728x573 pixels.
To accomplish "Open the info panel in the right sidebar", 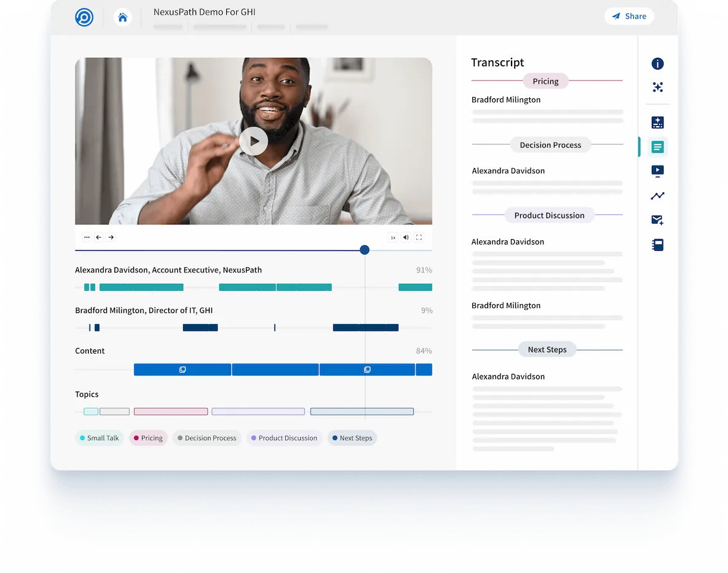I will (657, 64).
